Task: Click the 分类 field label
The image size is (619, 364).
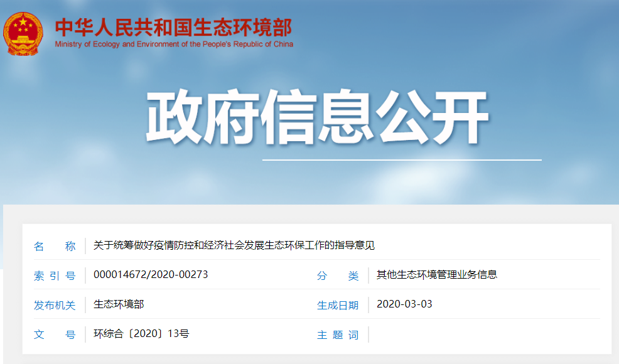Action: [x=338, y=276]
